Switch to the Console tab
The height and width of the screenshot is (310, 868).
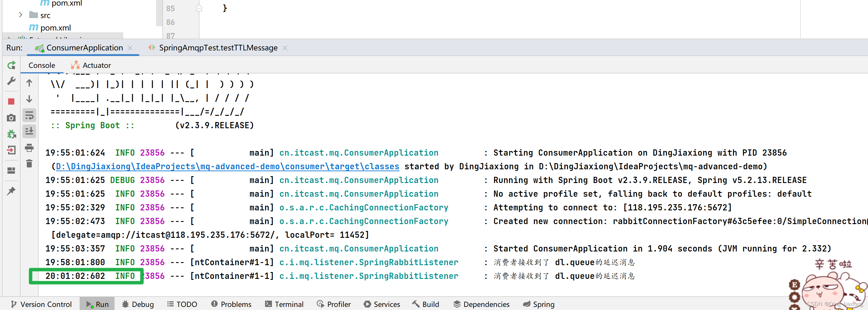point(42,65)
